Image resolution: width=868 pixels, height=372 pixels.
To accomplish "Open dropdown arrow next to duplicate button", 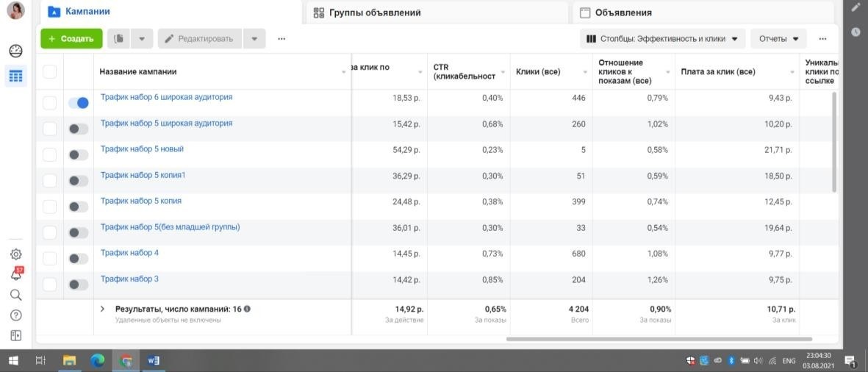I will click(142, 39).
